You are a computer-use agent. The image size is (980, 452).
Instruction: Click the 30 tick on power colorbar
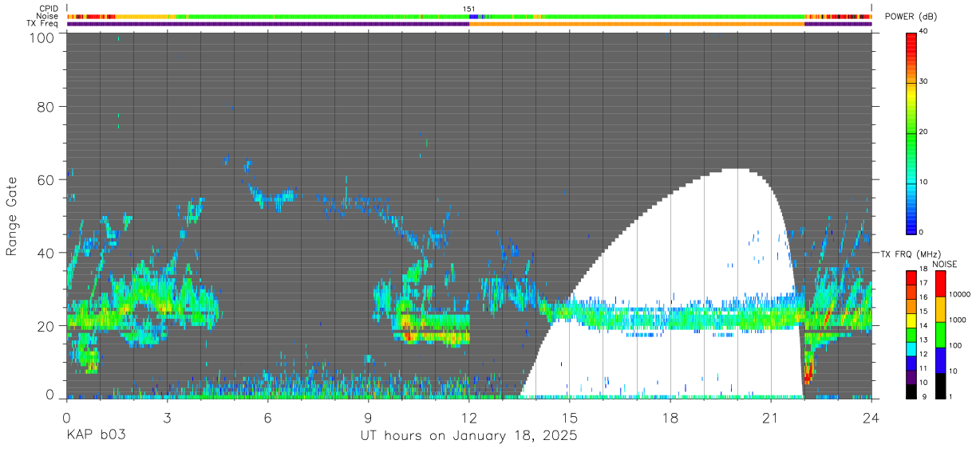(923, 82)
